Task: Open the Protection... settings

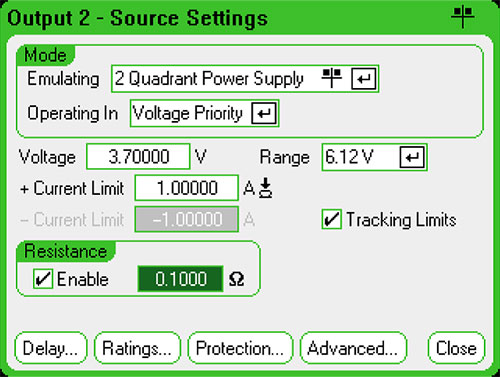Action: (240, 348)
